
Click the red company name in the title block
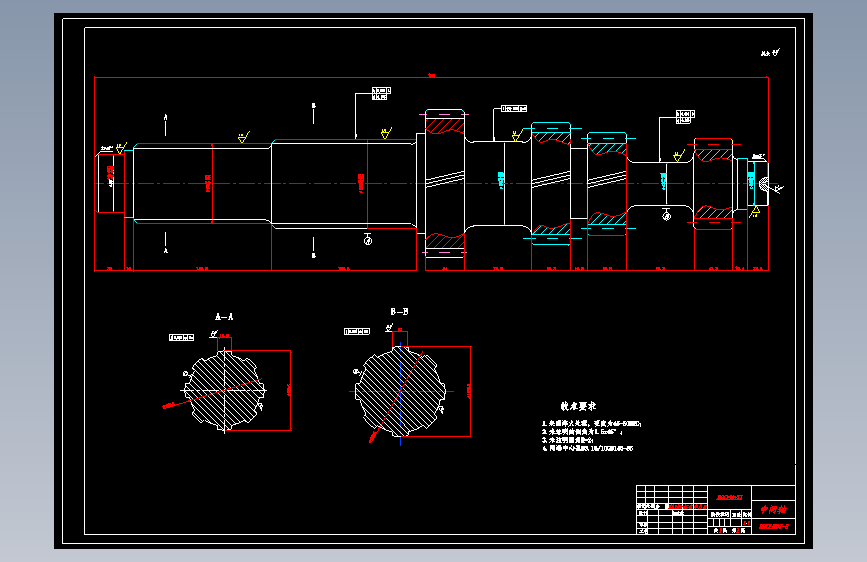[729, 497]
